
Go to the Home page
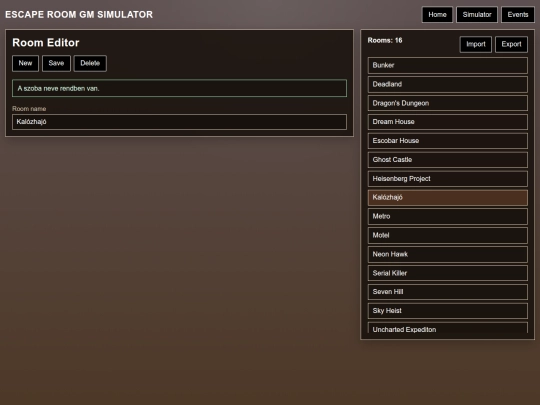[x=437, y=15]
